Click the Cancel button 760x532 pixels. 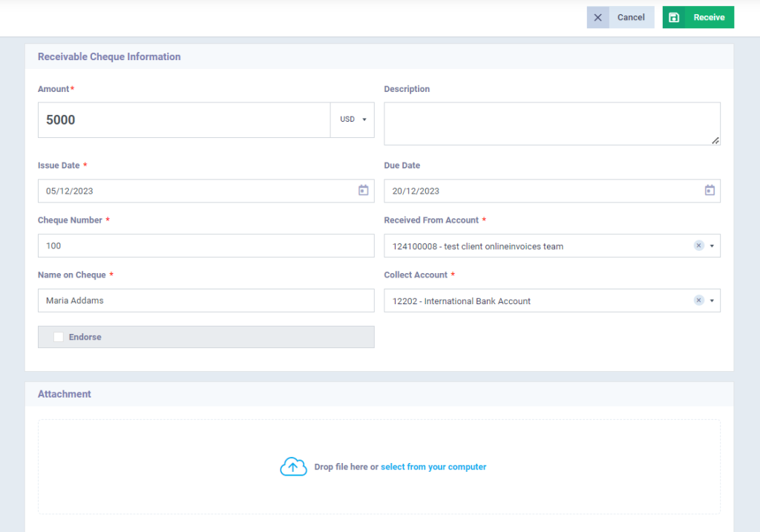tap(631, 17)
